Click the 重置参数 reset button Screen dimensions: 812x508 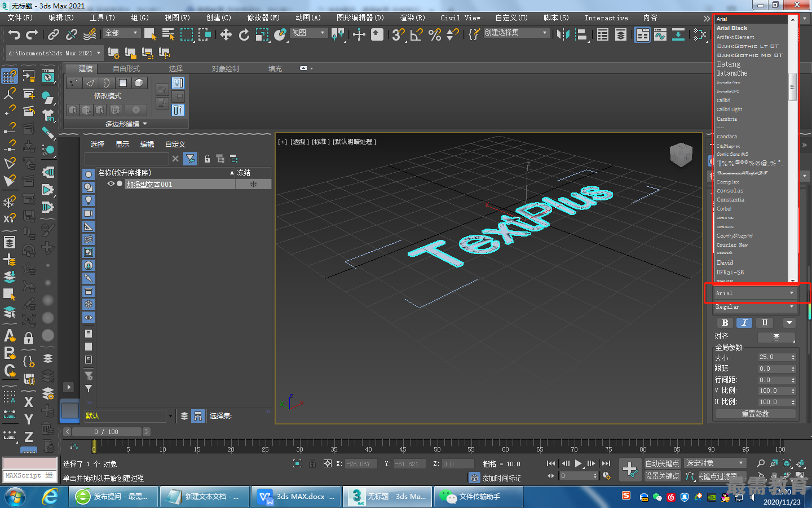[756, 414]
